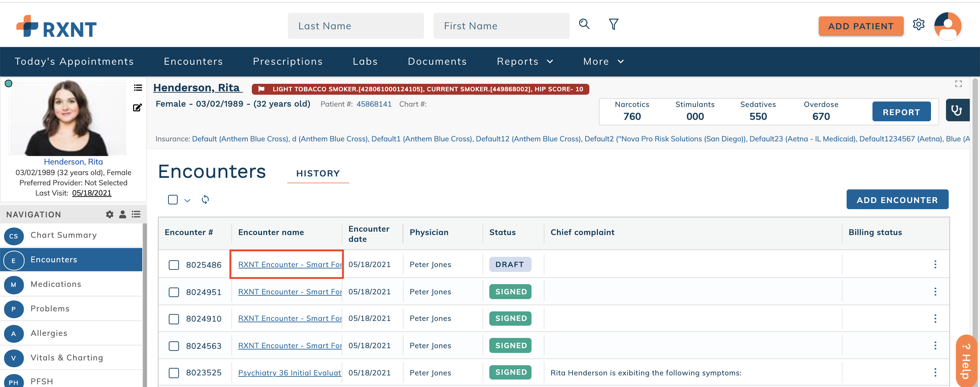Expand the Reports dropdown menu
The height and width of the screenshot is (387, 980).
tap(525, 61)
